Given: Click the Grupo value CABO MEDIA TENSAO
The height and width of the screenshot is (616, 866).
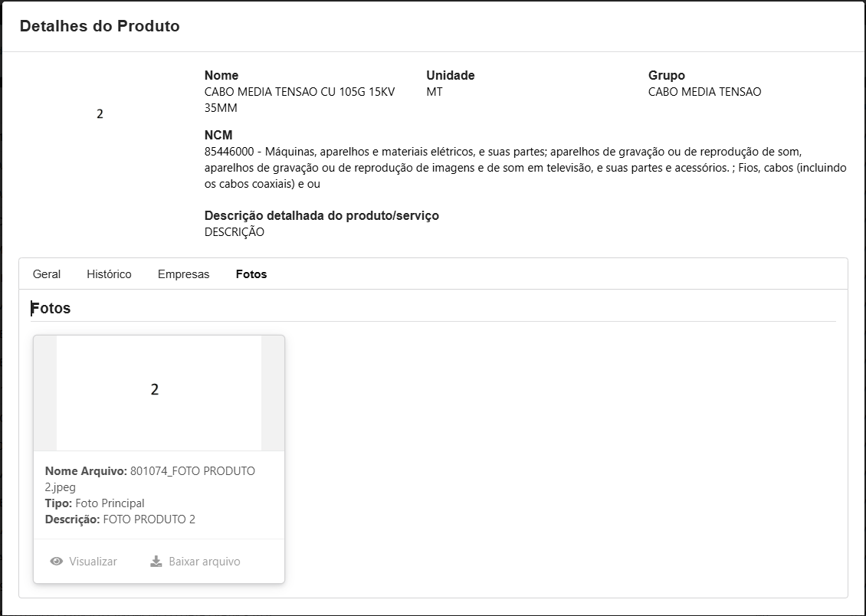Looking at the screenshot, I should 704,92.
